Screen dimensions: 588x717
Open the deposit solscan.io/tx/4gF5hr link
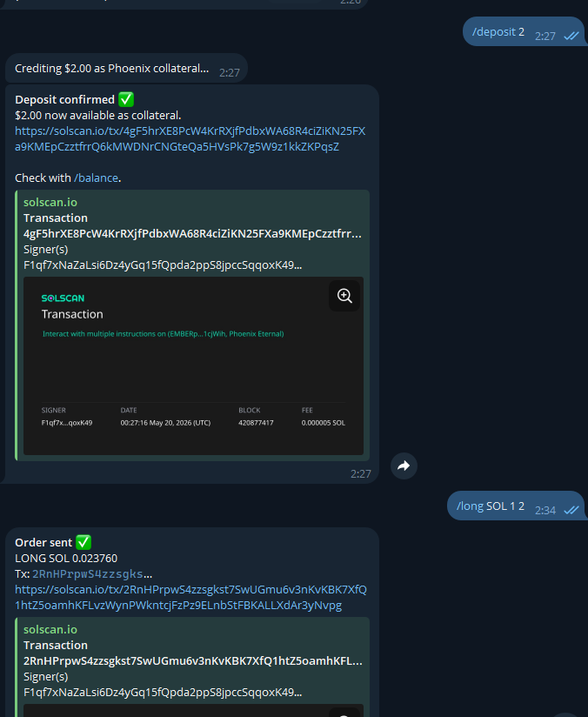(190, 138)
